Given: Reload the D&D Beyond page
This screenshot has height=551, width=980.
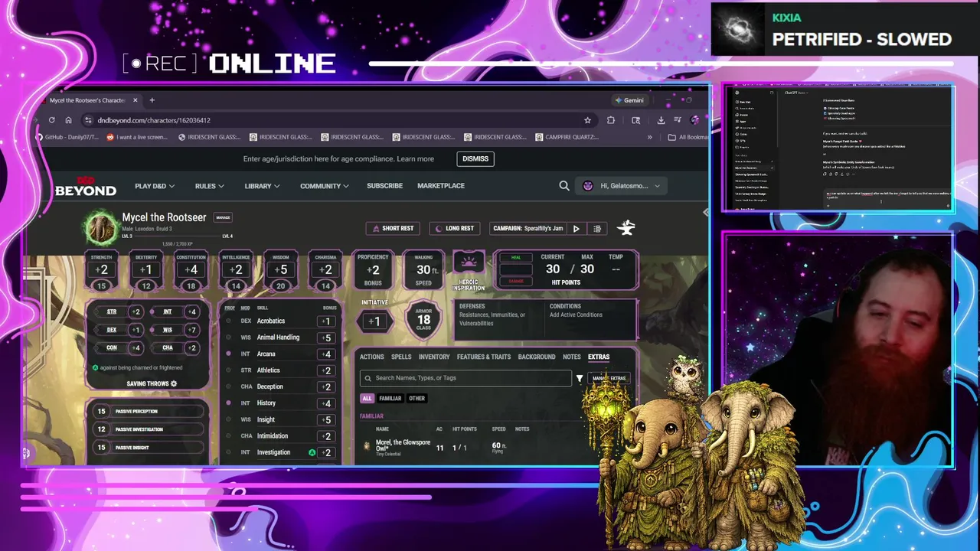Looking at the screenshot, I should click(51, 120).
